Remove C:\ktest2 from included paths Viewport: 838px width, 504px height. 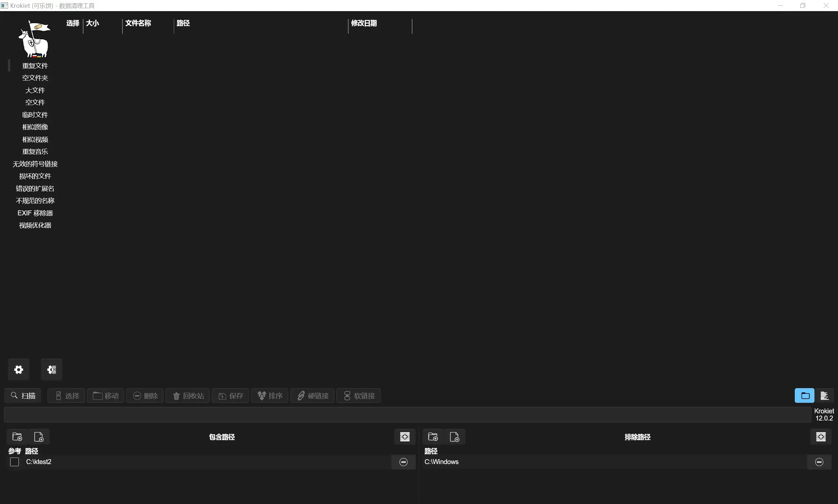tap(404, 462)
